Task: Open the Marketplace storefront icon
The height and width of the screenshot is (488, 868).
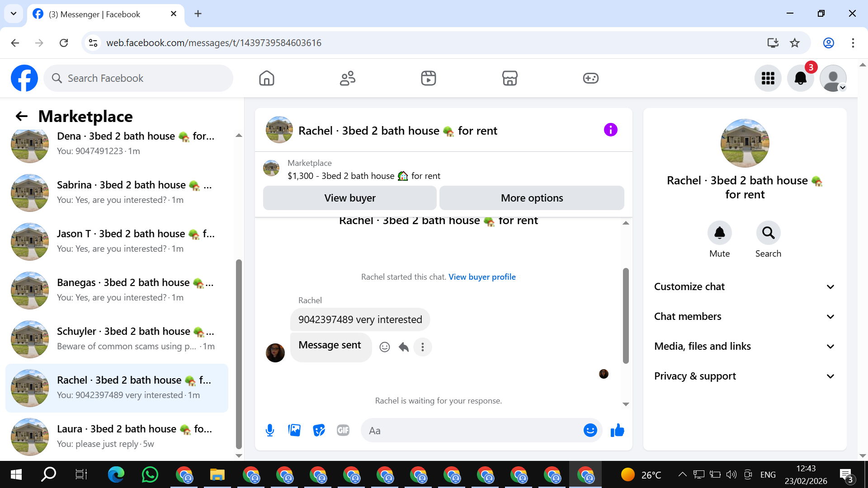Action: pyautogui.click(x=509, y=78)
